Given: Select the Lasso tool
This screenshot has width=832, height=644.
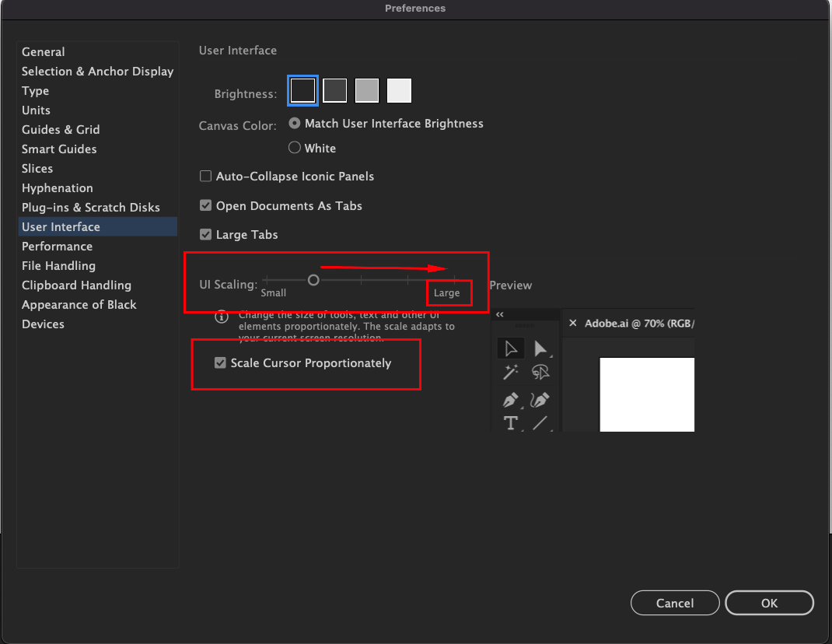Looking at the screenshot, I should coord(542,373).
